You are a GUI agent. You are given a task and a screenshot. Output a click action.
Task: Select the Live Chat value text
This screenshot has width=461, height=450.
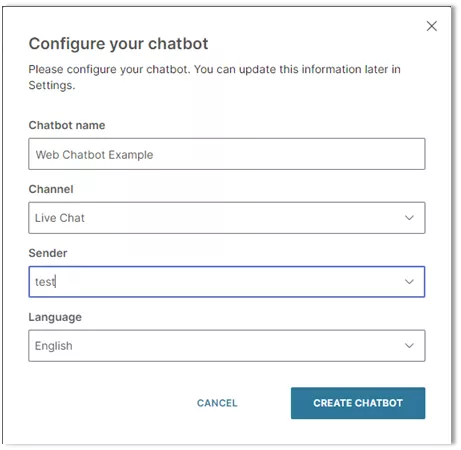60,218
